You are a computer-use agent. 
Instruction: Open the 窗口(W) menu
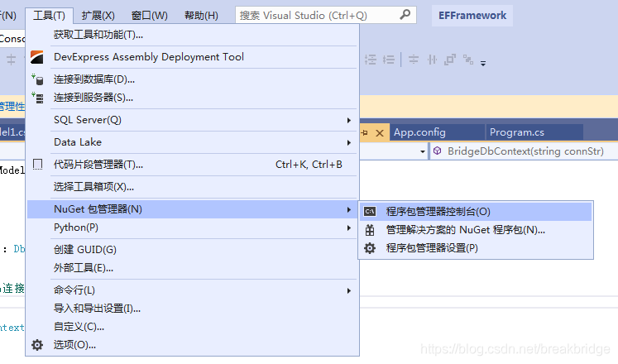[150, 16]
